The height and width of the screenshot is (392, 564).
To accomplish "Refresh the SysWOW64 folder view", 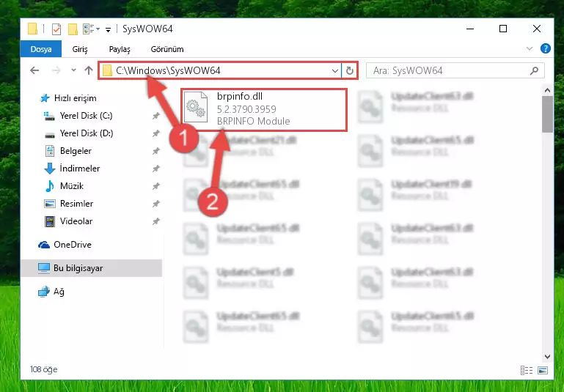I will point(350,70).
